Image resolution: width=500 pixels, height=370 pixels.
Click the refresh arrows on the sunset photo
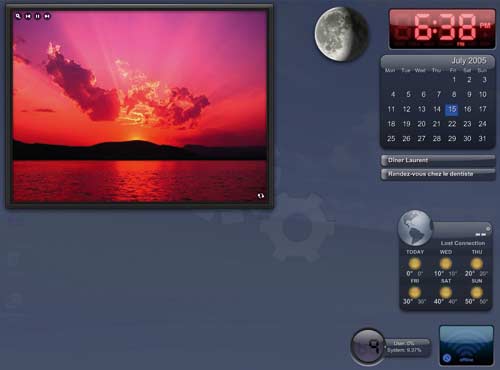(261, 196)
